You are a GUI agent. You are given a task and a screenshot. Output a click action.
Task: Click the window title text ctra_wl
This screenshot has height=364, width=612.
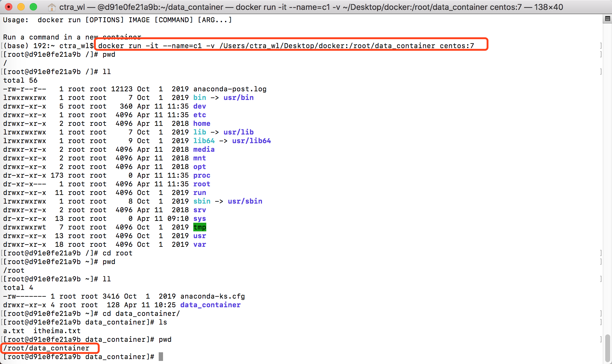72,7
